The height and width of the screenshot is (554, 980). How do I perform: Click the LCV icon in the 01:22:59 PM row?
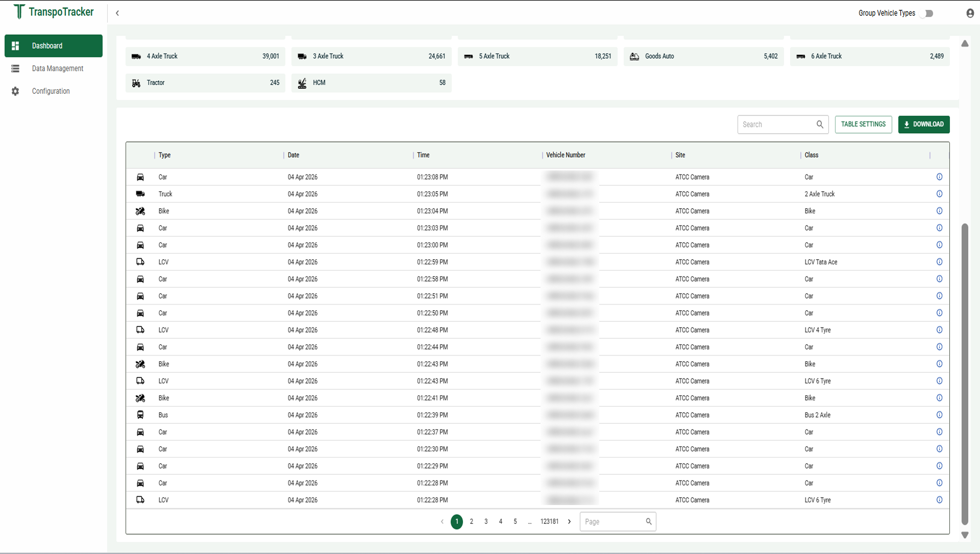click(140, 262)
